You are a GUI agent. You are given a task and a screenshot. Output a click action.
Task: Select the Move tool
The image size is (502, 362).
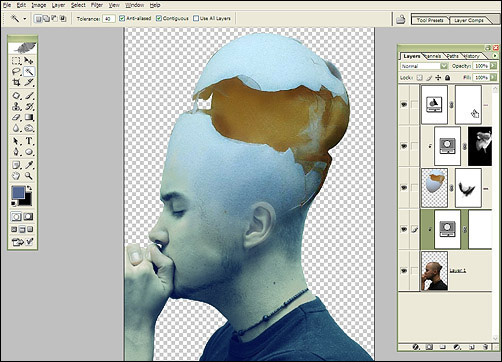coord(29,61)
